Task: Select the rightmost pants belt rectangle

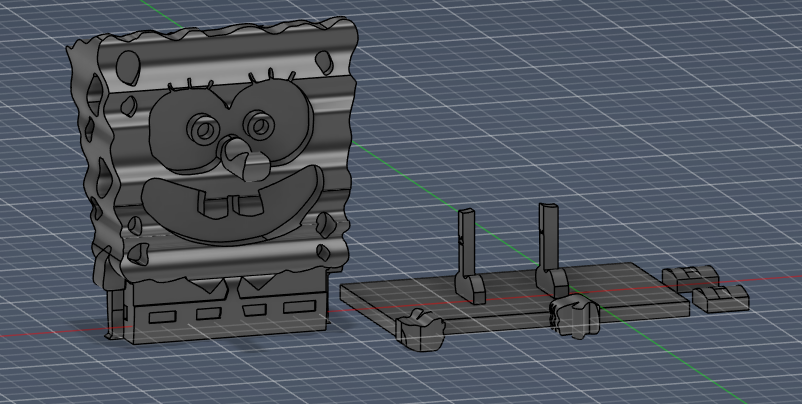Action: (299, 307)
